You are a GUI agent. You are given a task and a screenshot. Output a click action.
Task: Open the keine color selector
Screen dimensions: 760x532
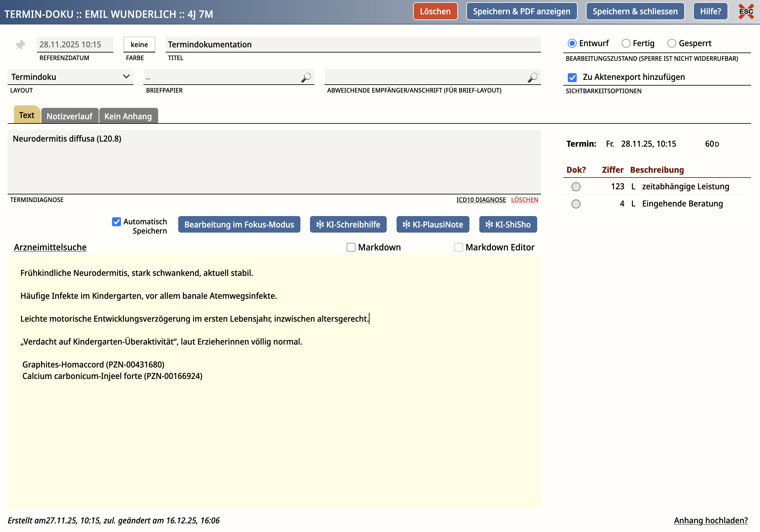pyautogui.click(x=139, y=45)
